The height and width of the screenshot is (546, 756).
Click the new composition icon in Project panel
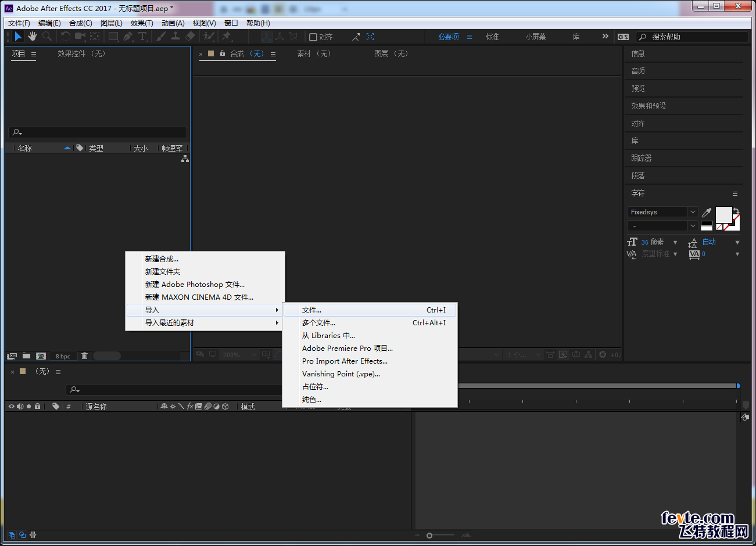point(41,356)
